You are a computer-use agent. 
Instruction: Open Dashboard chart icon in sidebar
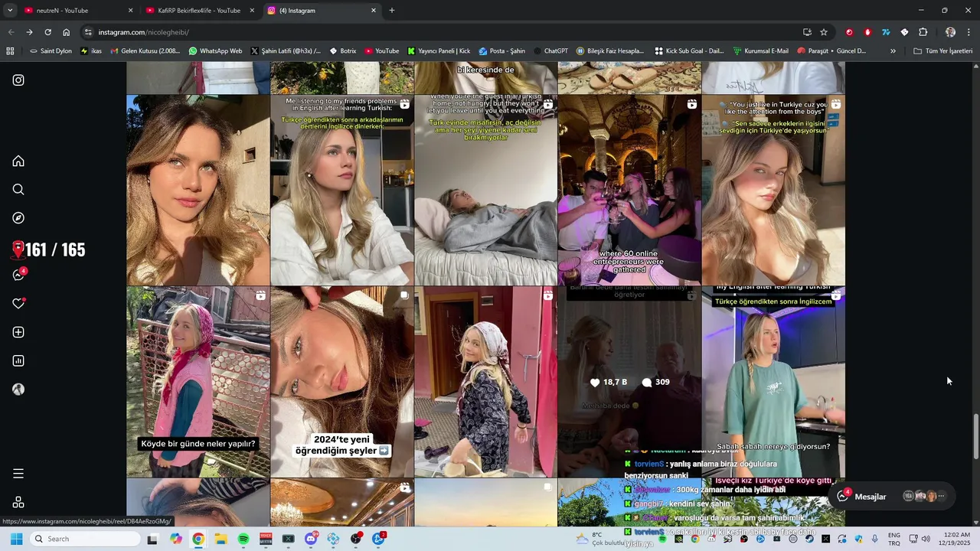(x=18, y=360)
